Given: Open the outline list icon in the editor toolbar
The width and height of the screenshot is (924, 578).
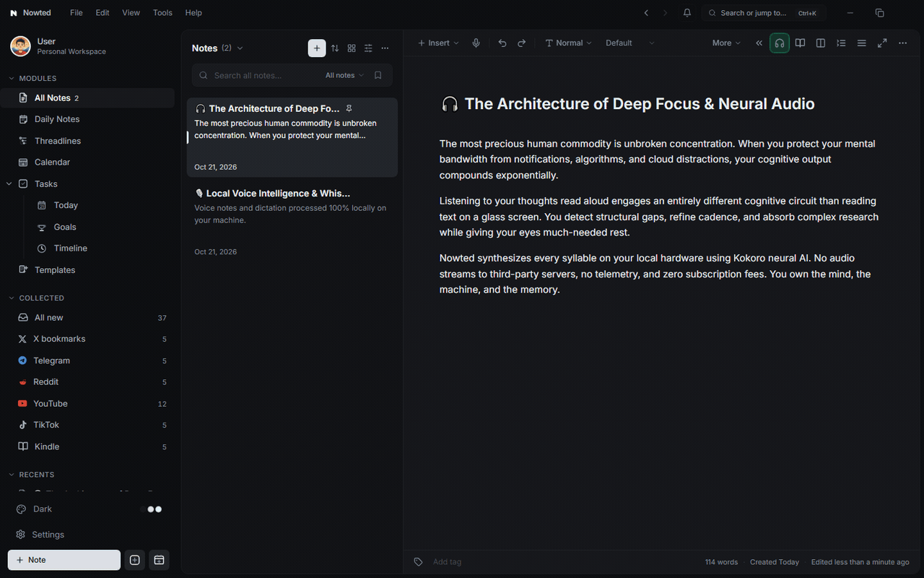Looking at the screenshot, I should tap(841, 43).
